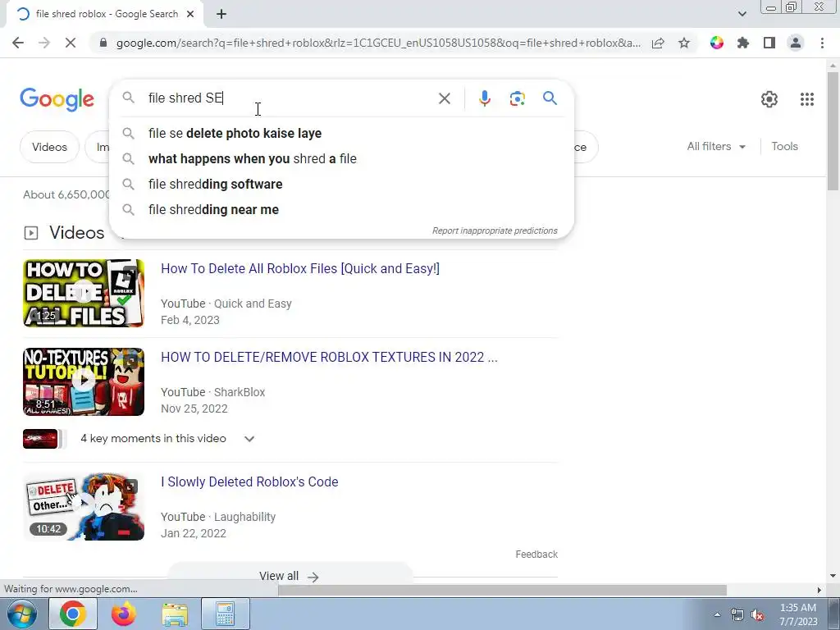Click the share page icon
Viewport: 840px width, 630px height.
[x=658, y=43]
